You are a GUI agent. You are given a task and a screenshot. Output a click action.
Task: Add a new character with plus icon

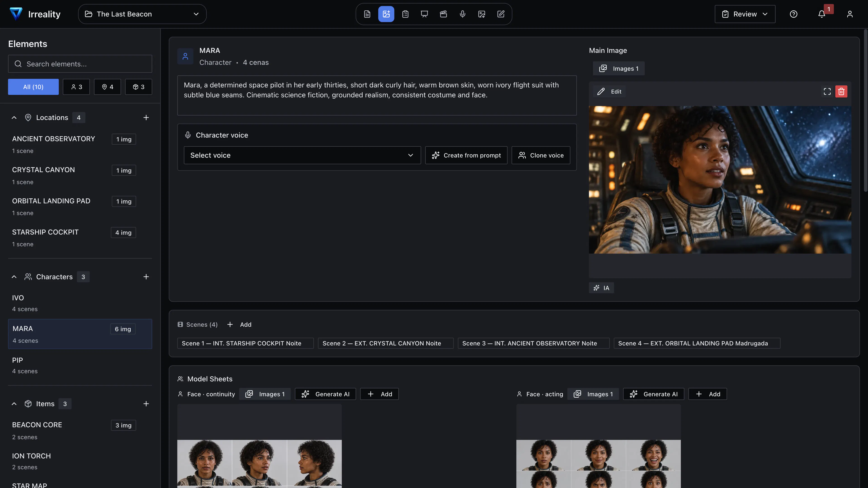point(146,277)
